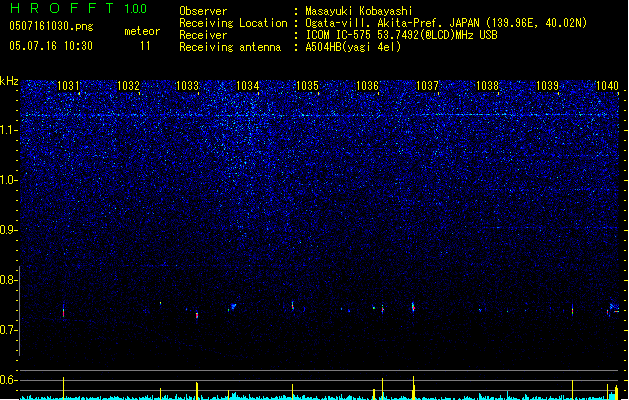This screenshot has height=400, width=629.
Task: Click the 0.7 kHz axis tick label
Action: tap(8, 330)
